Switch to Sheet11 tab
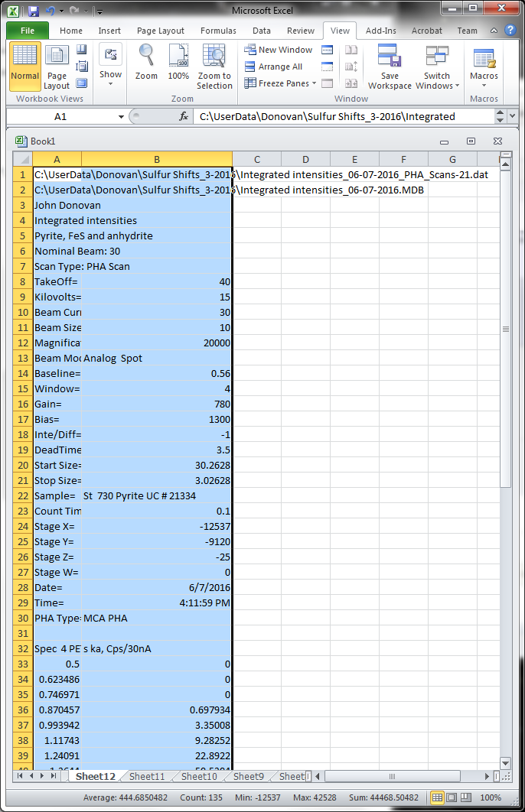This screenshot has height=812, width=525. pos(147,776)
